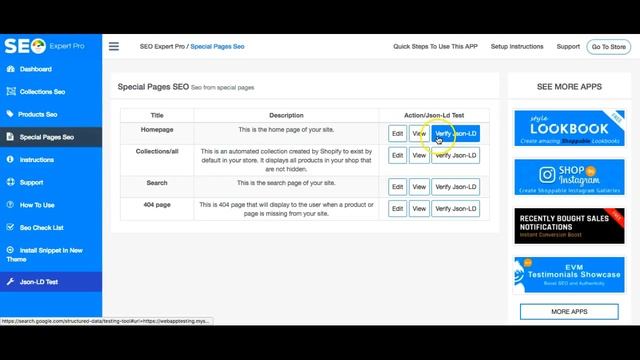This screenshot has width=640, height=360.
Task: Open Recently Bought Sales Notifications banner
Action: coord(569,226)
